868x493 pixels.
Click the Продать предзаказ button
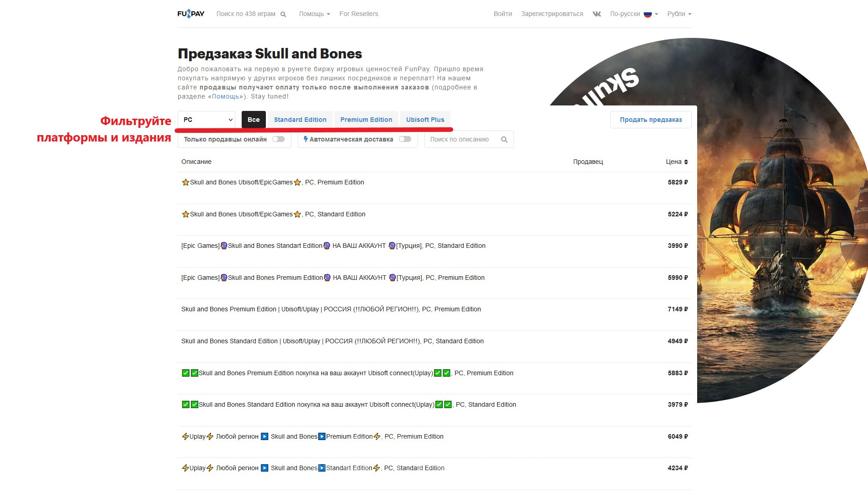651,120
